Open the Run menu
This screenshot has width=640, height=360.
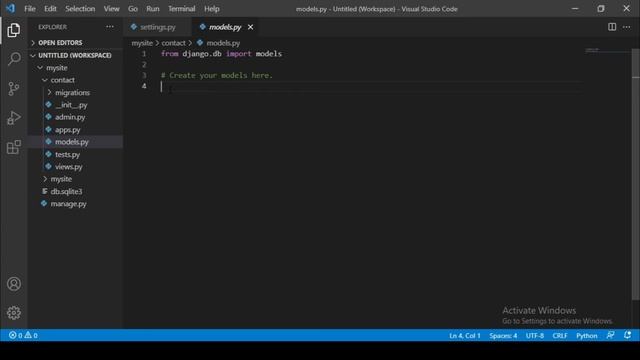point(153,9)
